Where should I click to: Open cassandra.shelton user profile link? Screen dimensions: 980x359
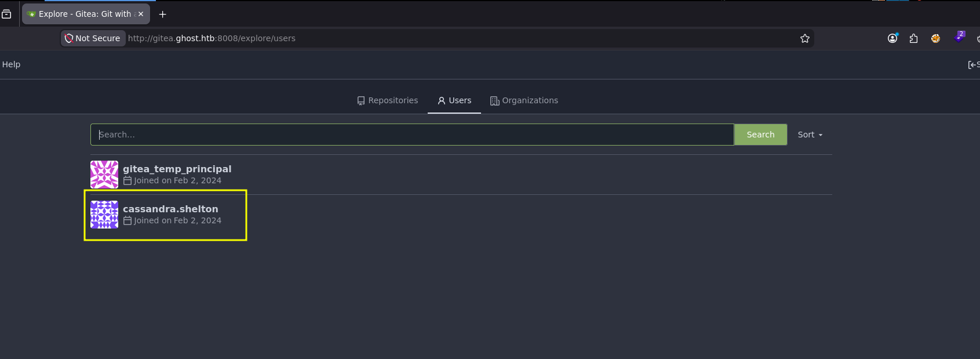[x=170, y=209]
